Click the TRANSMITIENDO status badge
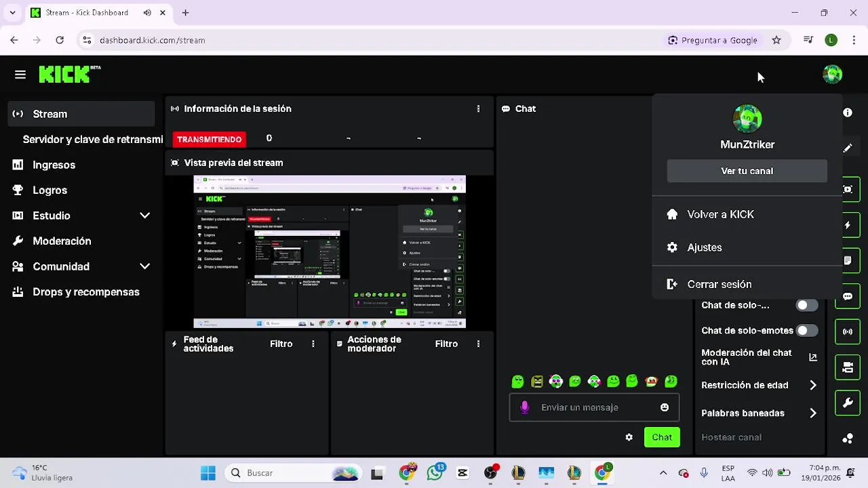868x488 pixels. (209, 139)
